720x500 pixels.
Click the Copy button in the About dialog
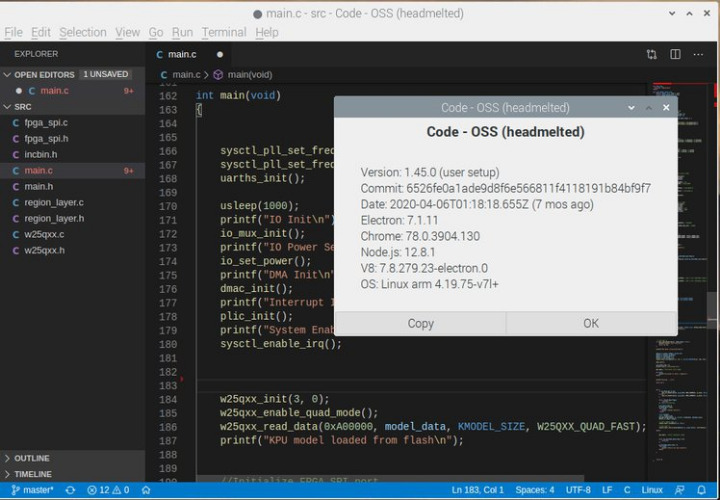[x=421, y=323]
